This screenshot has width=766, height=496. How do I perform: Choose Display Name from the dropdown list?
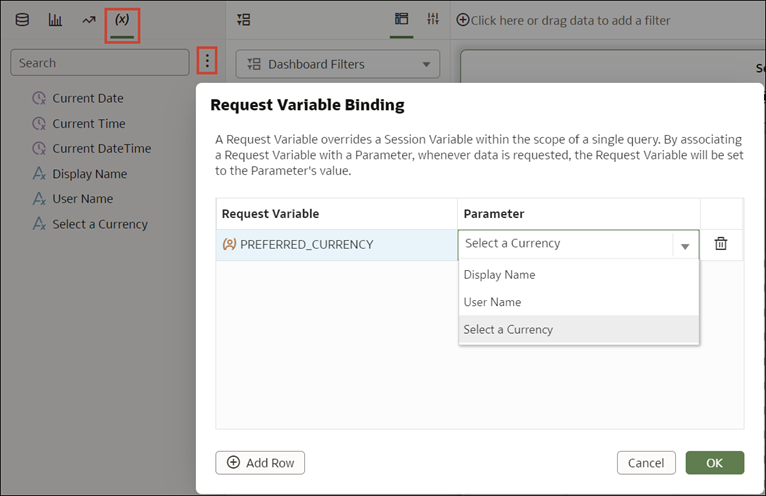point(579,275)
